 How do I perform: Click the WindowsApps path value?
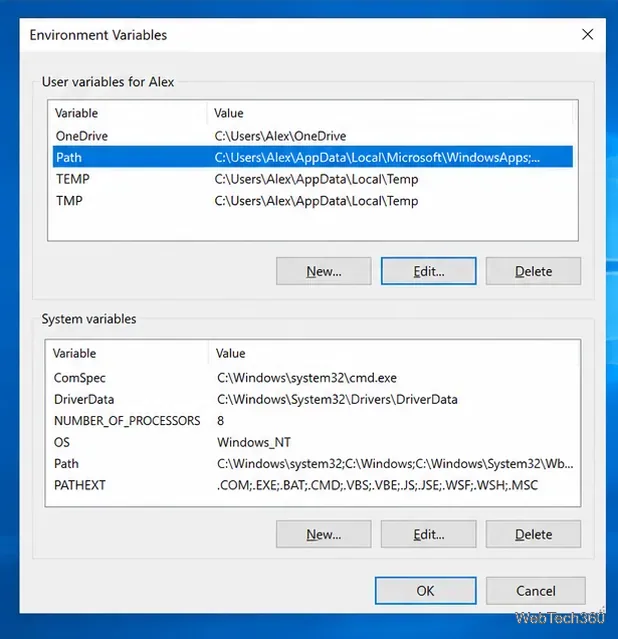point(377,158)
